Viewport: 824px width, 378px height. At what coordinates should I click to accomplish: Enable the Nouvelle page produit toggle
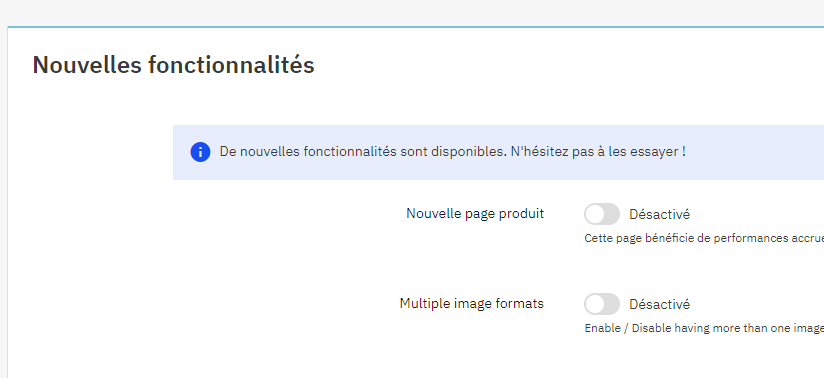click(x=602, y=214)
